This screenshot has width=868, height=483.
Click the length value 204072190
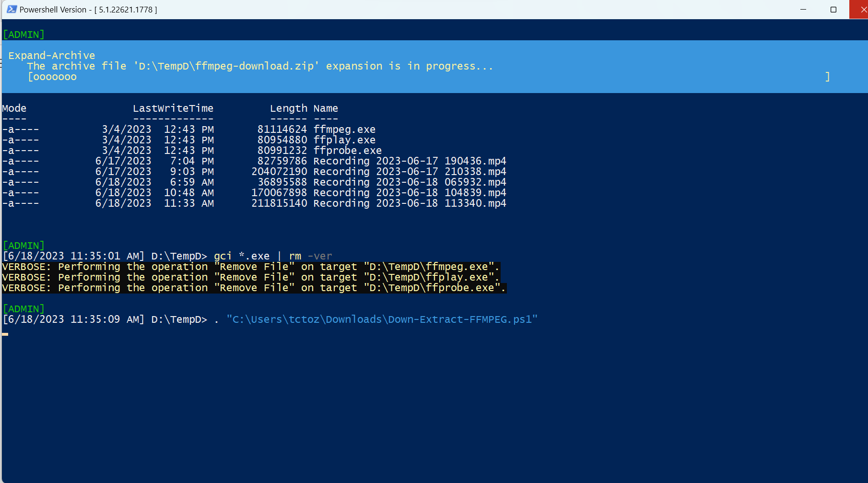pyautogui.click(x=280, y=172)
